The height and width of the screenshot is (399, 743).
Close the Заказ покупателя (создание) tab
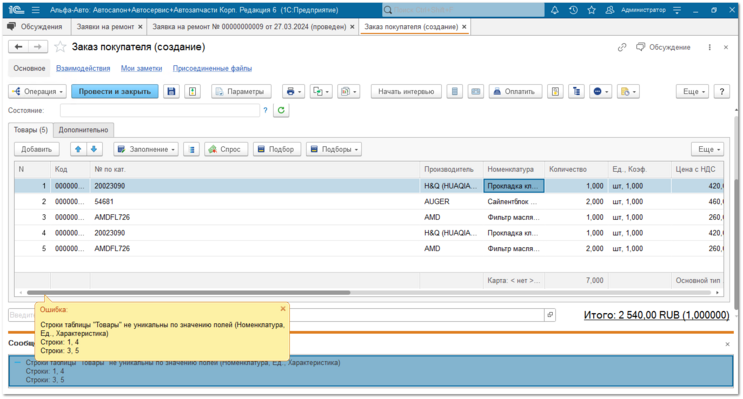click(x=464, y=27)
